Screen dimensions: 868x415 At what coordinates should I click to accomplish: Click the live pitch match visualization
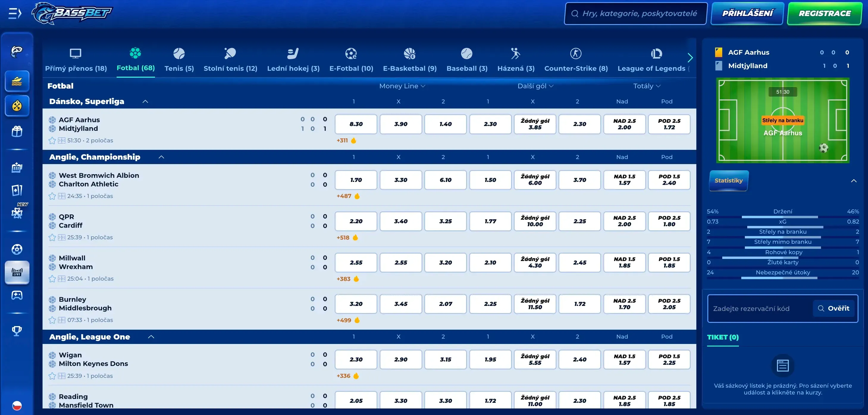point(783,121)
